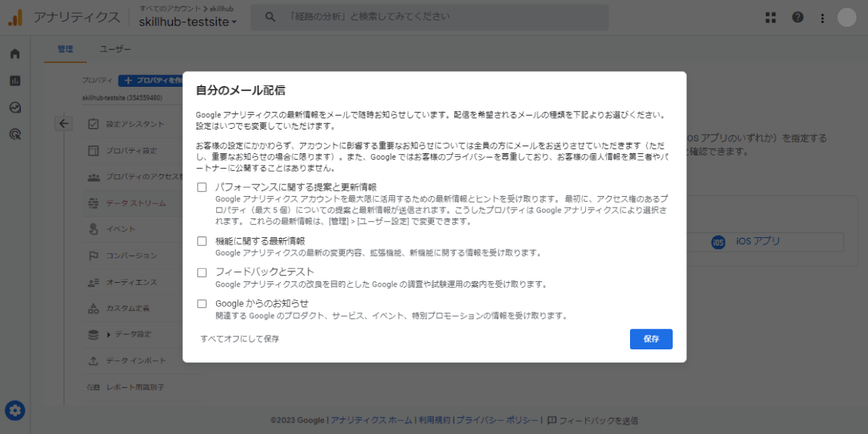Click the back arrow button beside property menu
The width and height of the screenshot is (868, 434).
tap(64, 124)
